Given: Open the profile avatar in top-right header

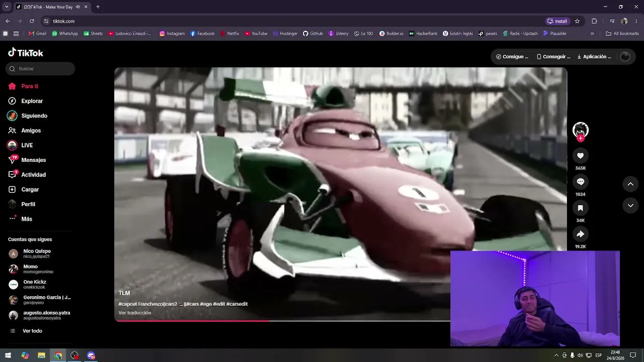Looking at the screenshot, I should (x=625, y=57).
